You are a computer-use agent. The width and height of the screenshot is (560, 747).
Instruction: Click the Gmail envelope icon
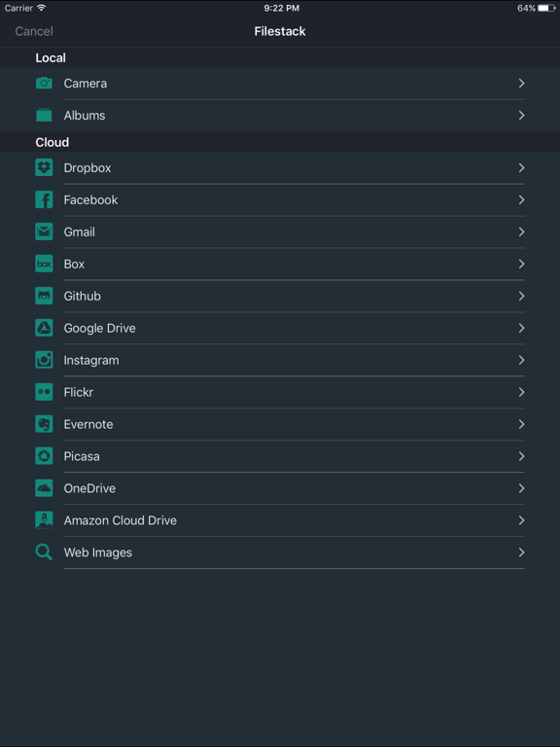(x=44, y=231)
